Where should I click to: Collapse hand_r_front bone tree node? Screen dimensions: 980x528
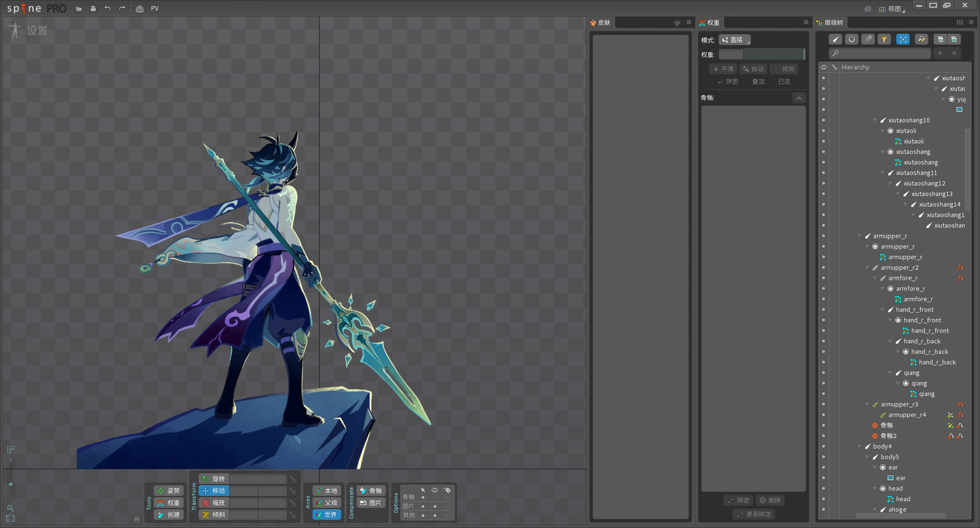pyautogui.click(x=882, y=310)
